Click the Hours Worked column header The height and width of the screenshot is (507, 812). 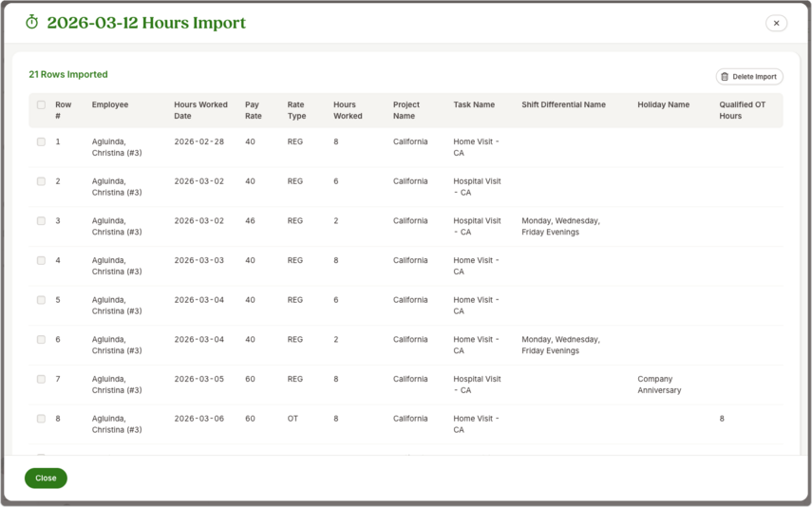point(348,110)
